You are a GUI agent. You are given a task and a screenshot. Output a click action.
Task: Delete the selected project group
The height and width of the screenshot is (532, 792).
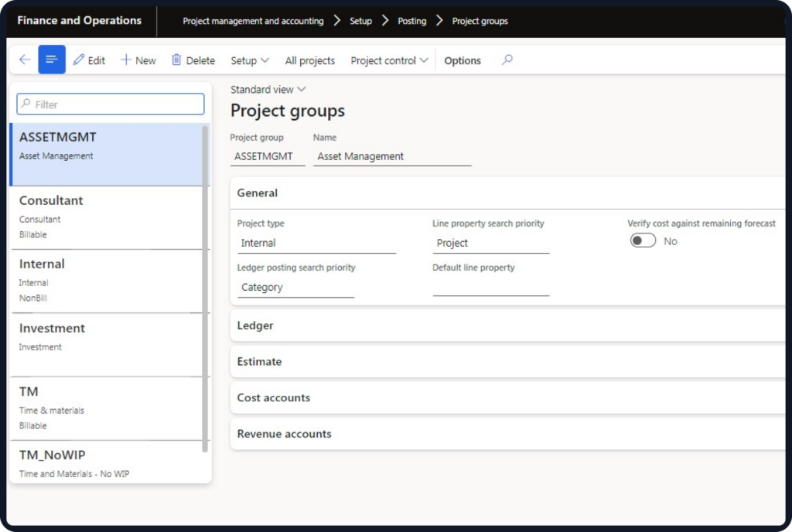193,60
